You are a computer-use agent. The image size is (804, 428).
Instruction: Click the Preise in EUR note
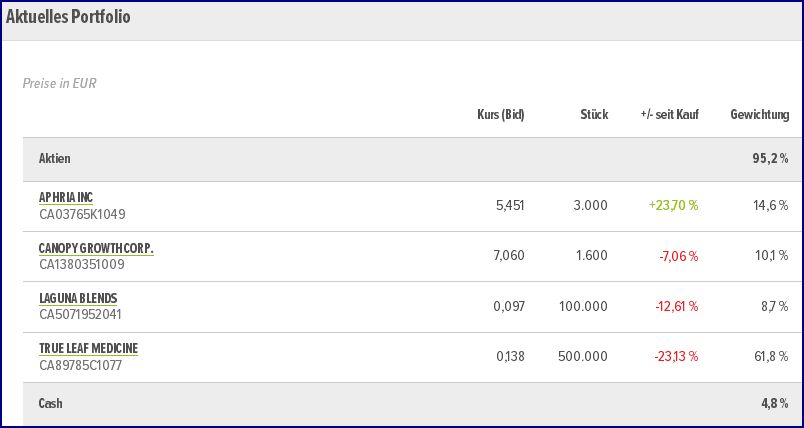(x=59, y=84)
